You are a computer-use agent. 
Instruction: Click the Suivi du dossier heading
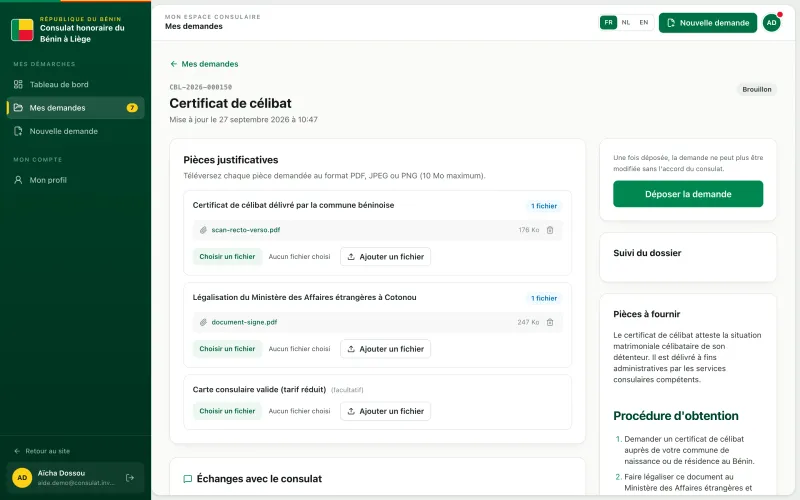pyautogui.click(x=647, y=253)
